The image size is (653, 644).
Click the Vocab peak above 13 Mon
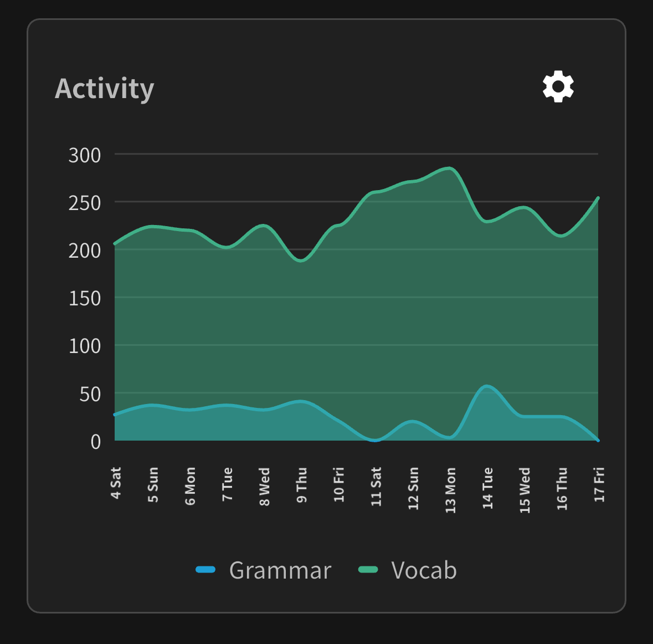pyautogui.click(x=450, y=168)
